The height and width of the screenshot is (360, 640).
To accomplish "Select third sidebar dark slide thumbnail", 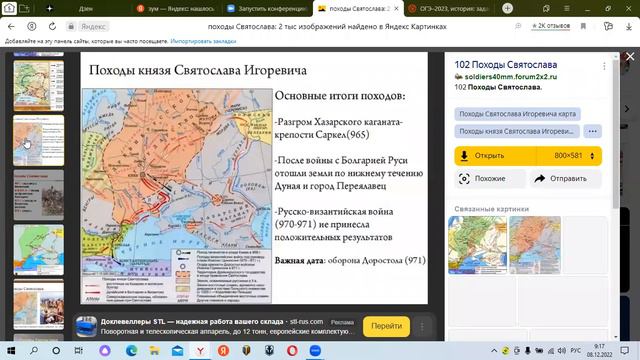I will click(39, 195).
